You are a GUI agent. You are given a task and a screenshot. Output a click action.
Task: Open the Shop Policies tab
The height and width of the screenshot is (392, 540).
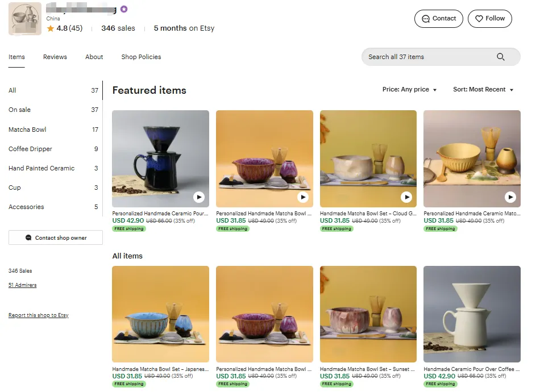click(x=141, y=57)
